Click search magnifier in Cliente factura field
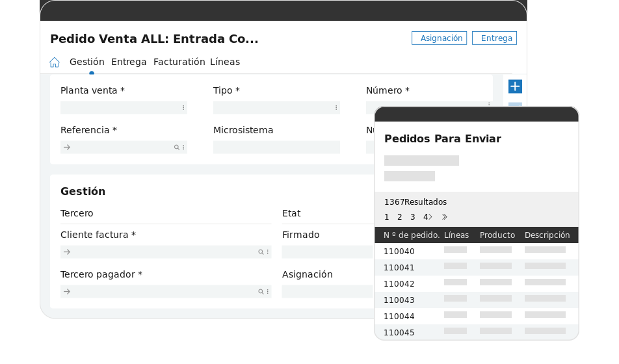The image size is (619, 364). click(261, 252)
